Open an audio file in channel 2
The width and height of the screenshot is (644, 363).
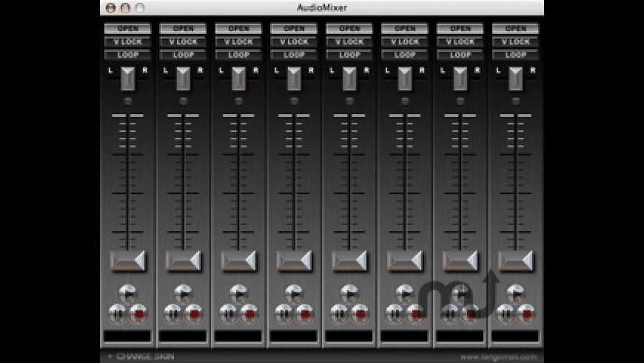click(x=183, y=28)
